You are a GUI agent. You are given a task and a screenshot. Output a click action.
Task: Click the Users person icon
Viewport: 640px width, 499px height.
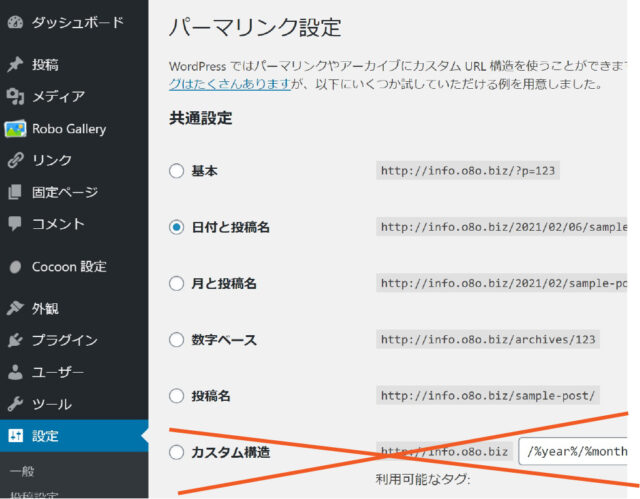[x=15, y=373]
